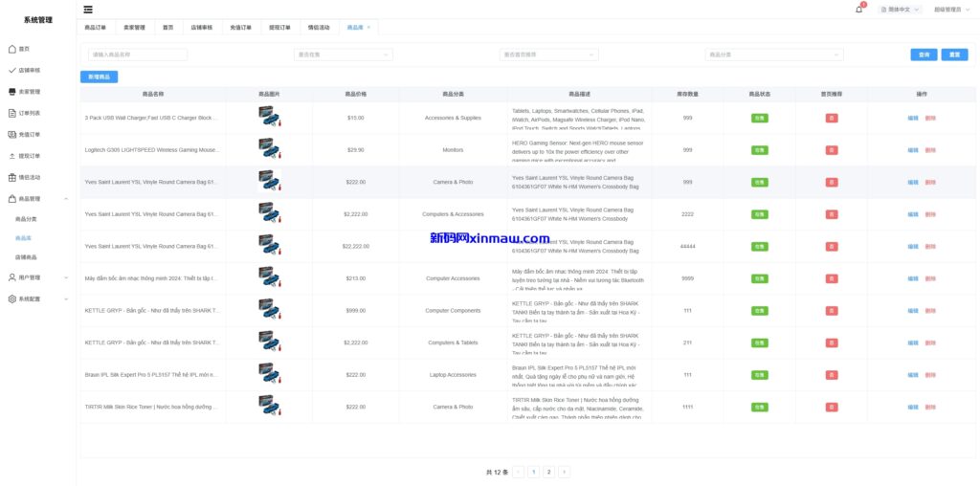Viewport: 980px width, 486px height.
Task: Click the 请输入商品名称 search field
Action: pyautogui.click(x=138, y=55)
